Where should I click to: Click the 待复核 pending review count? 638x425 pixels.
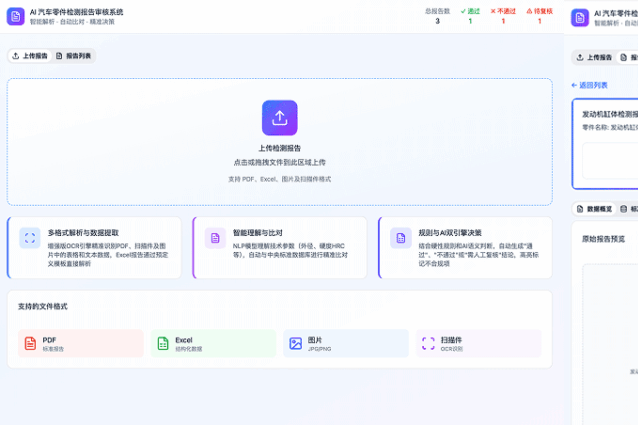[539, 16]
